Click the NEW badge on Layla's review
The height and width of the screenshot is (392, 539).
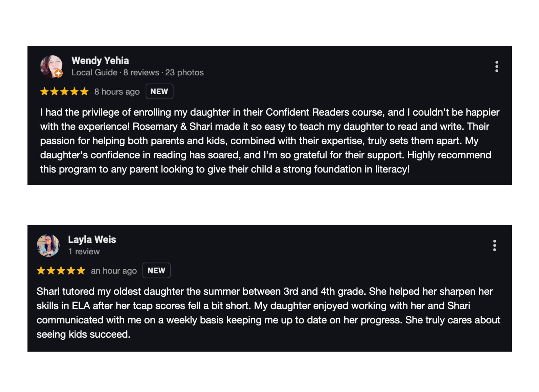tap(156, 270)
